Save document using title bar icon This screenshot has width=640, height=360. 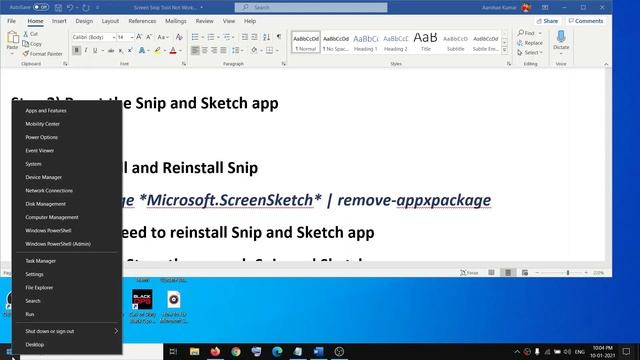pyautogui.click(x=58, y=7)
